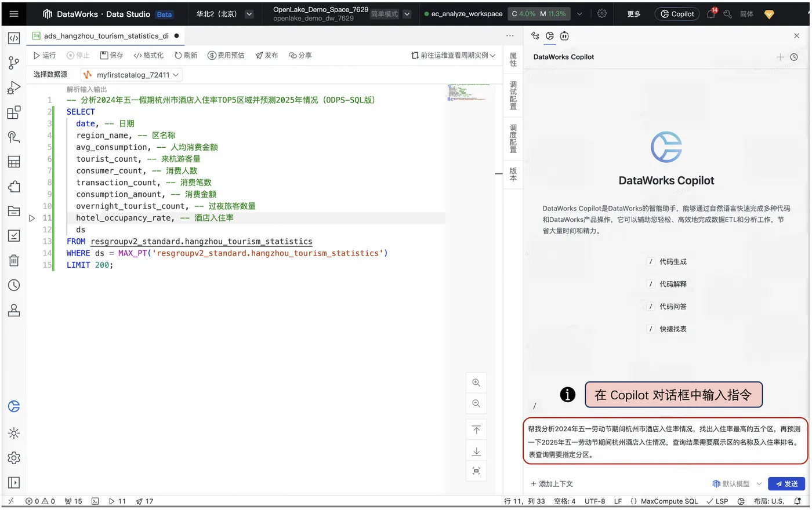This screenshot has width=812, height=510.
Task: Click the code minimap thumbnail
Action: [x=468, y=93]
